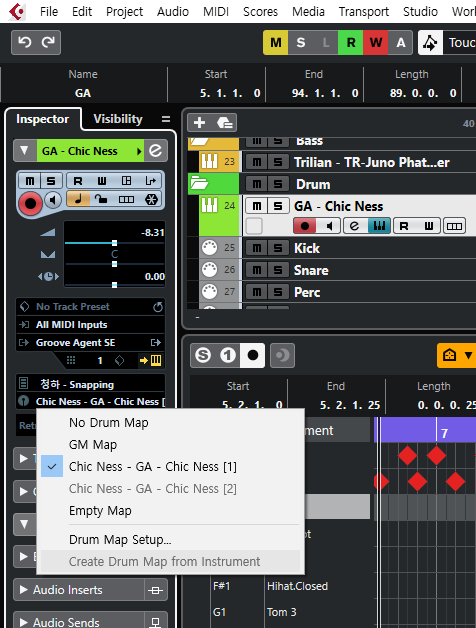Click the Inspector record enable button

pyautogui.click(x=30, y=203)
